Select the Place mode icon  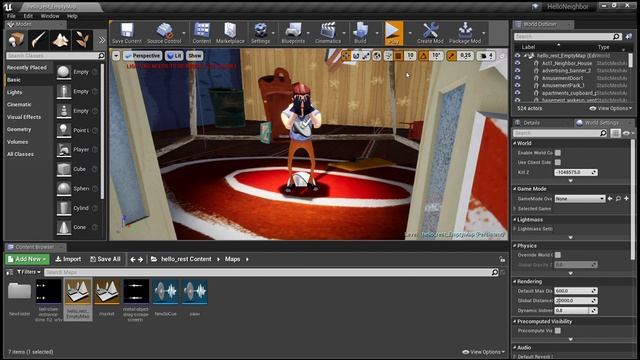[16, 40]
